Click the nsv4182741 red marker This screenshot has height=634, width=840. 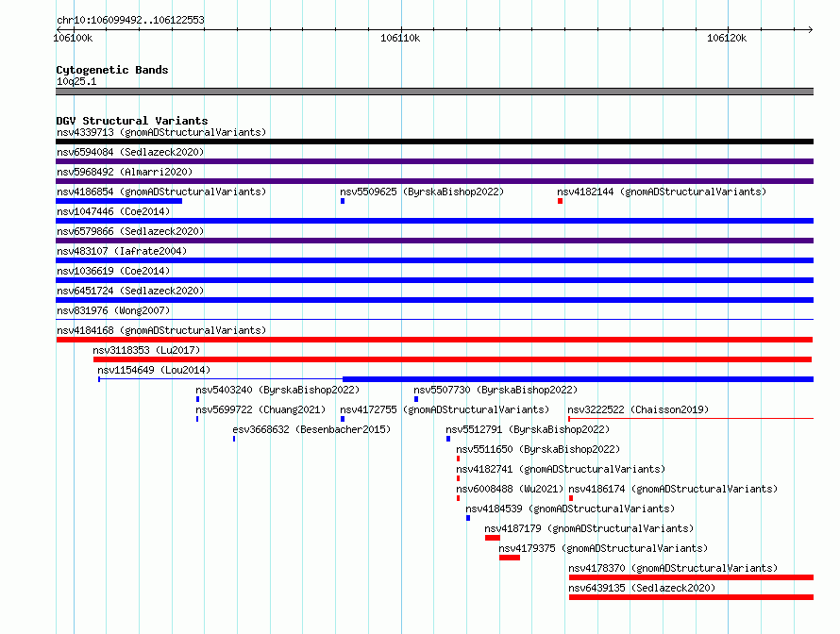[458, 478]
